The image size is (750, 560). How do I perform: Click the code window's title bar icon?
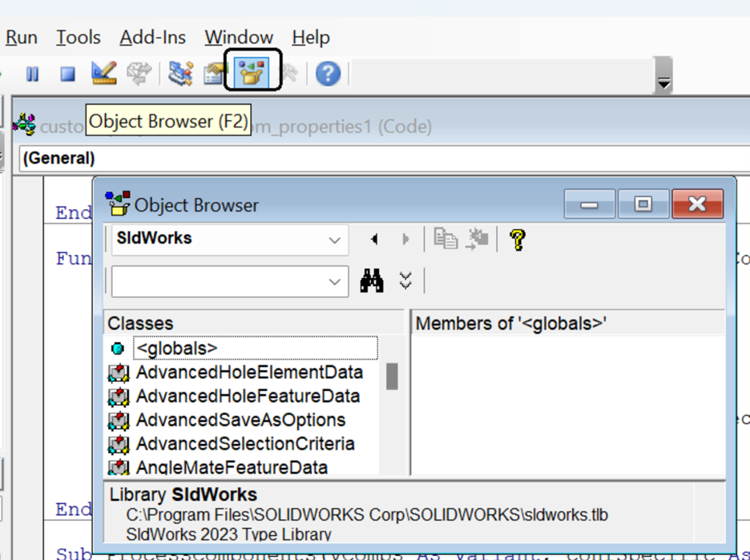tap(24, 125)
